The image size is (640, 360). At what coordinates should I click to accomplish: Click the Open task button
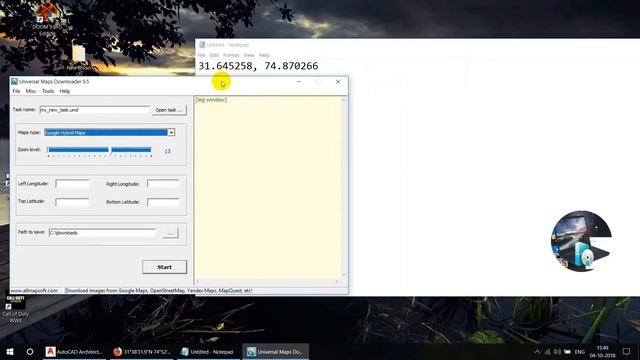click(x=169, y=110)
